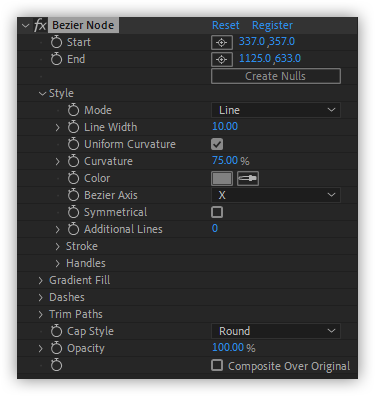
Task: Enable the stopwatch for Line Width
Action: click(x=73, y=127)
